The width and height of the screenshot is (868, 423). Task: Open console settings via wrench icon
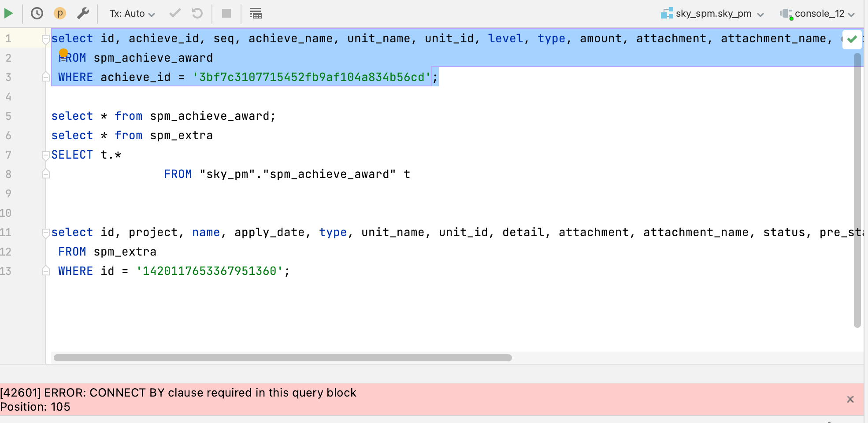pos(83,13)
